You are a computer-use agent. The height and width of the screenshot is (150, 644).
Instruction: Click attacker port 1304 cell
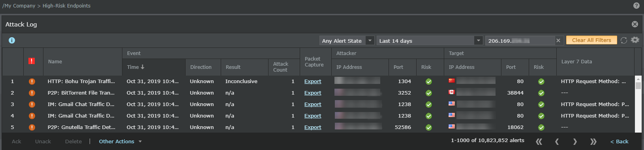pos(404,81)
